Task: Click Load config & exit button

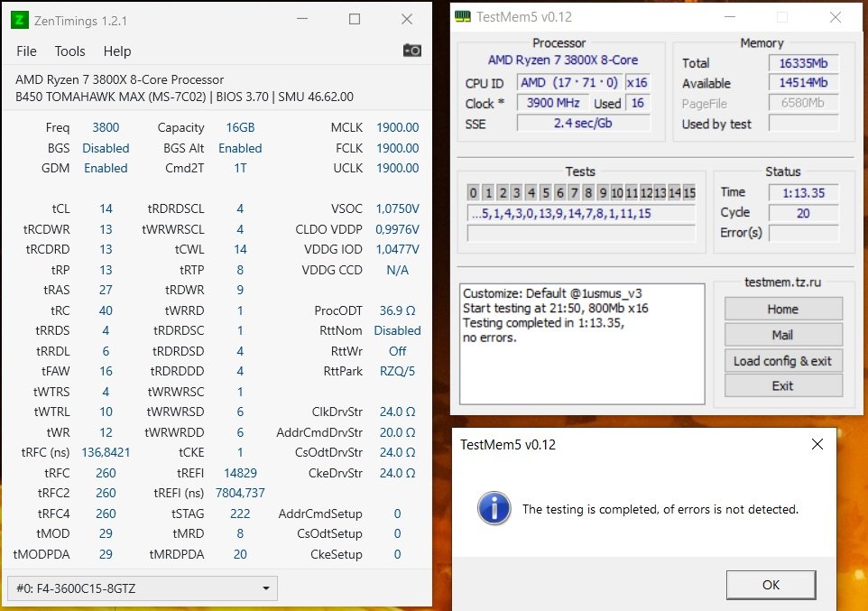Action: pyautogui.click(x=783, y=361)
